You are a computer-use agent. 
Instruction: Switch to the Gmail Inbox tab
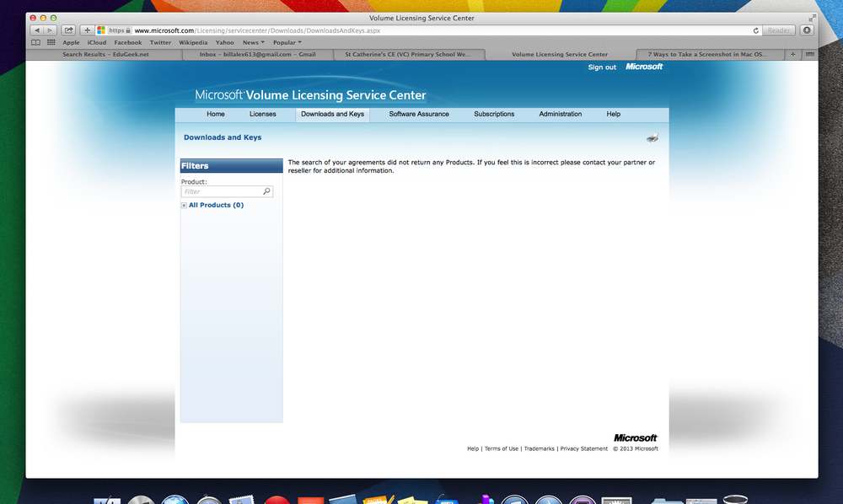(x=257, y=54)
